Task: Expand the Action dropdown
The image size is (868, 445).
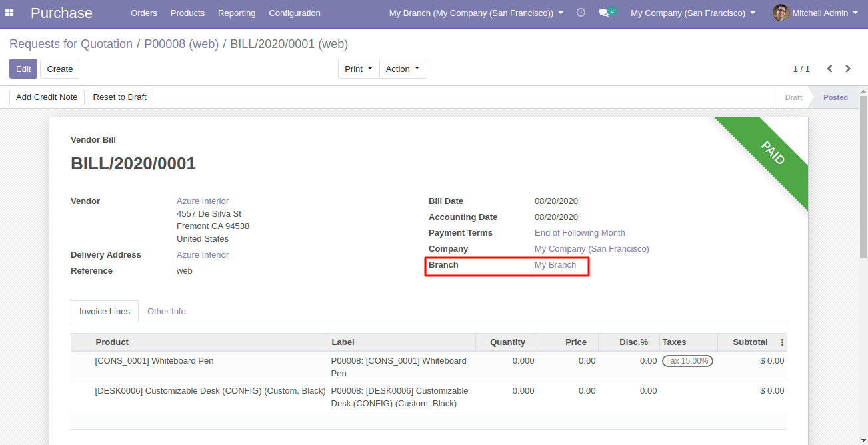Action: [x=403, y=69]
